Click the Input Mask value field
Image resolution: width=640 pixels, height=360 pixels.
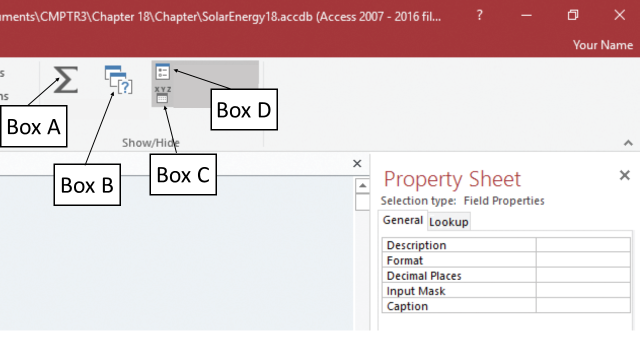click(583, 291)
